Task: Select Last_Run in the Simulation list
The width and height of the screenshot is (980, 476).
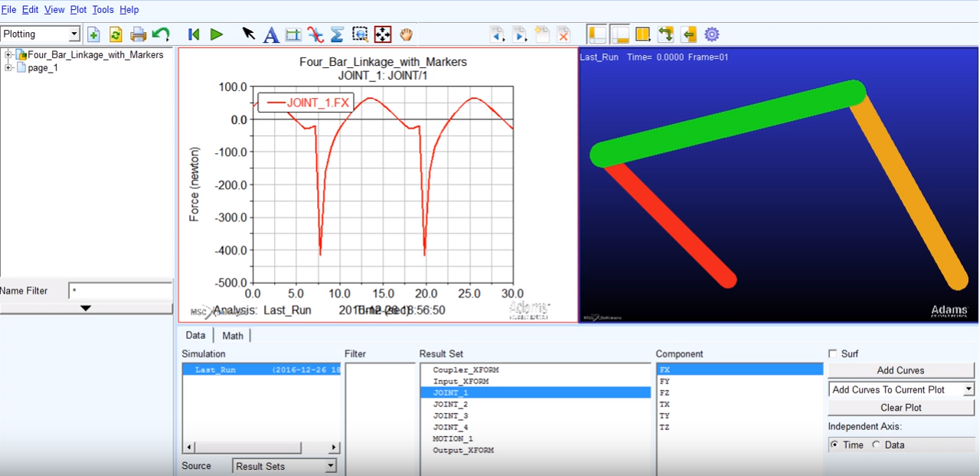Action: 261,370
